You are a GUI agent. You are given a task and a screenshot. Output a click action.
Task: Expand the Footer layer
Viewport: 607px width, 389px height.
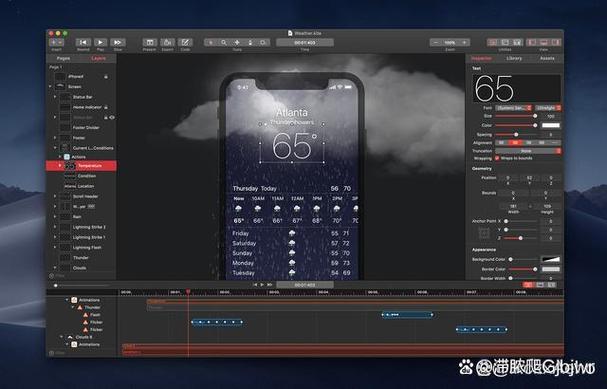coord(55,138)
